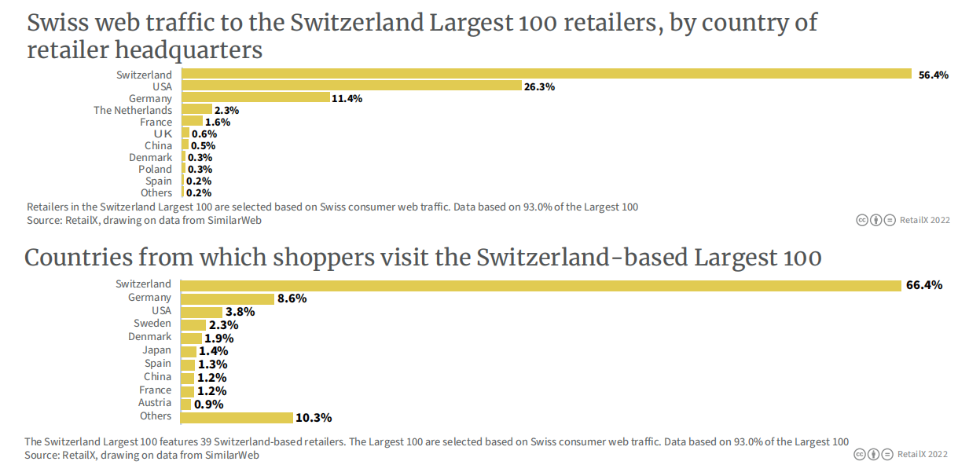The image size is (980, 476).
Task: Click the no-derivatives equals icon under the bottom chart
Action: [888, 454]
